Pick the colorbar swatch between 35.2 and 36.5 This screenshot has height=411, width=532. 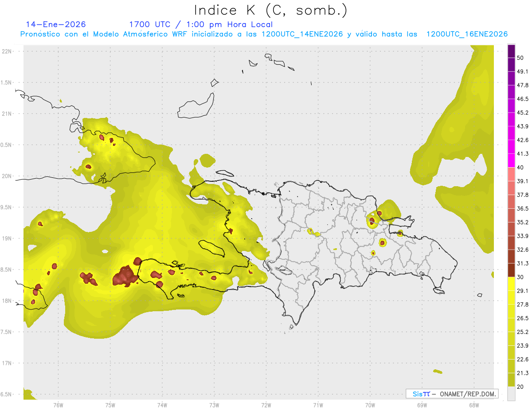tap(511, 215)
